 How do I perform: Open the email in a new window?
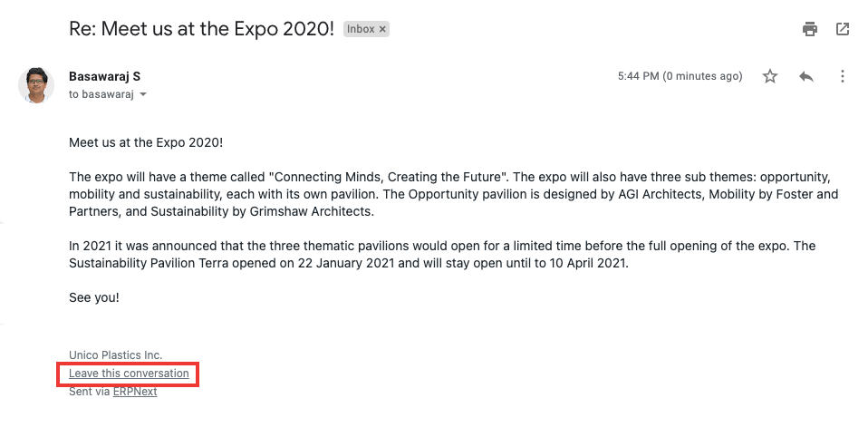[843, 29]
